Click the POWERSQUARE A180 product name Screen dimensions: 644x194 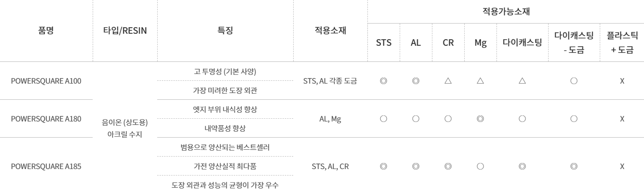[x=46, y=119]
